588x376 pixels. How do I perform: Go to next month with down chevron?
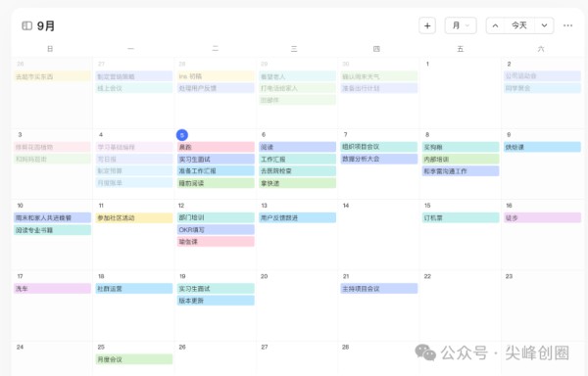(x=544, y=25)
